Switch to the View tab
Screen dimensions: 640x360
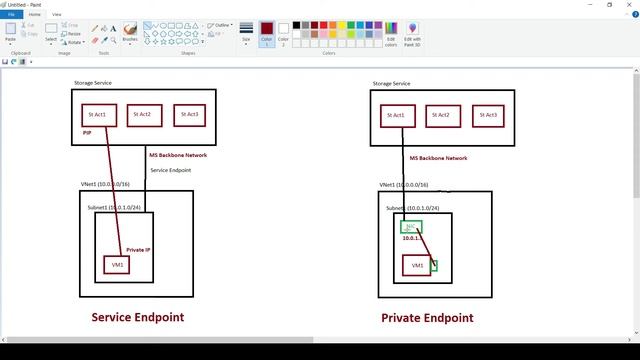pos(57,14)
